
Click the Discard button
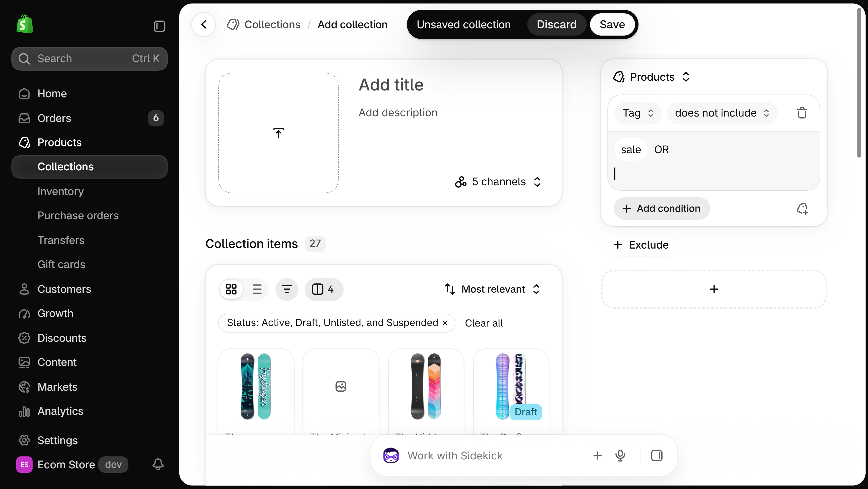click(x=557, y=24)
